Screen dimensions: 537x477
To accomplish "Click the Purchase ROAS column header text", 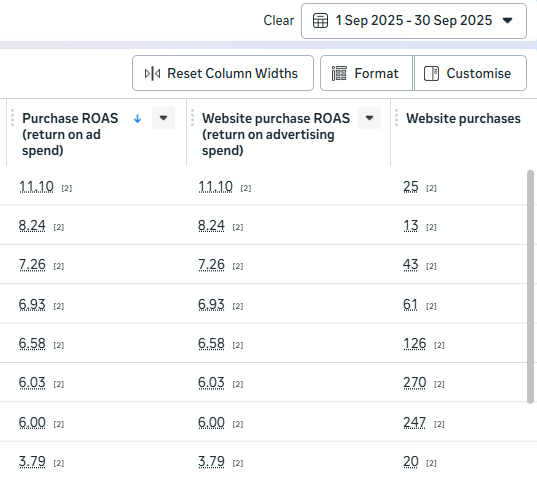I will (x=70, y=135).
